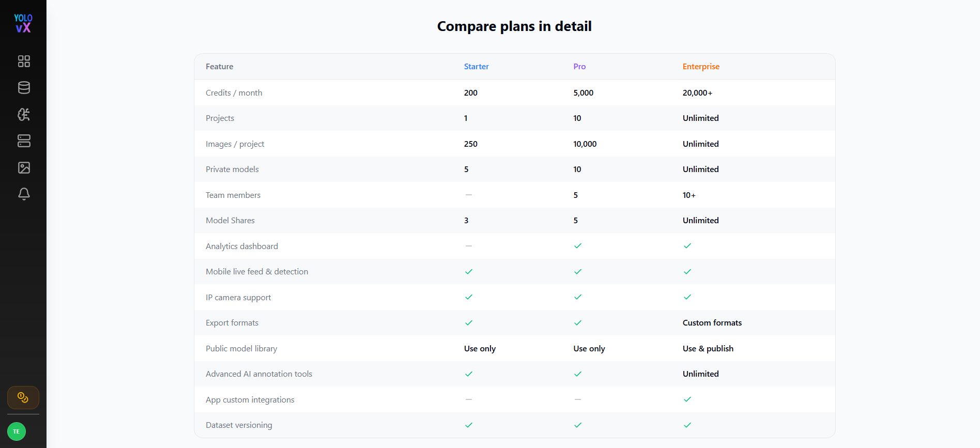Image resolution: width=980 pixels, height=448 pixels.
Task: Click the YOLO vX logo
Action: [23, 23]
